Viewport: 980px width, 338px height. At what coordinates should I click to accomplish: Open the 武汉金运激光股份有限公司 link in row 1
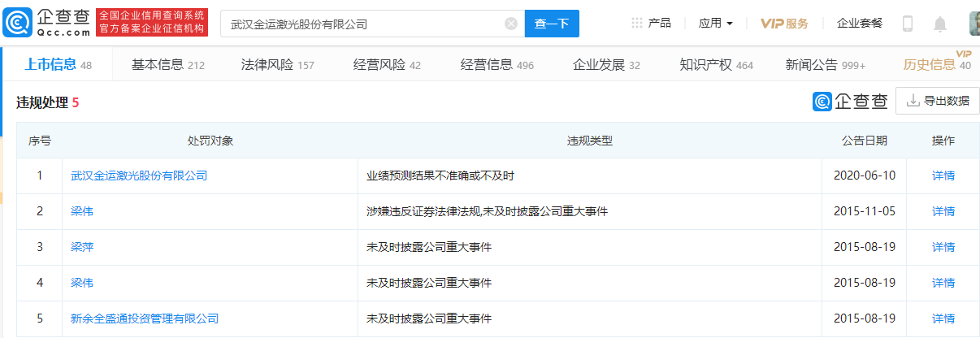click(x=139, y=175)
